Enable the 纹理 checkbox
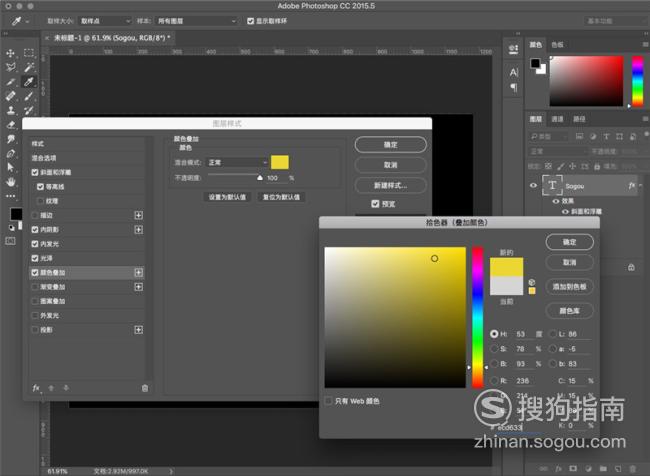 point(40,201)
